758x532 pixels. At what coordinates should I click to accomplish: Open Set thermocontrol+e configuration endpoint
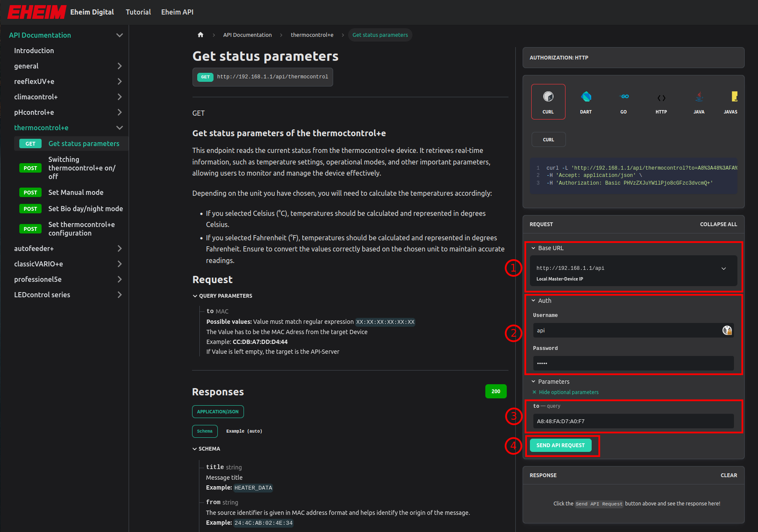click(81, 229)
